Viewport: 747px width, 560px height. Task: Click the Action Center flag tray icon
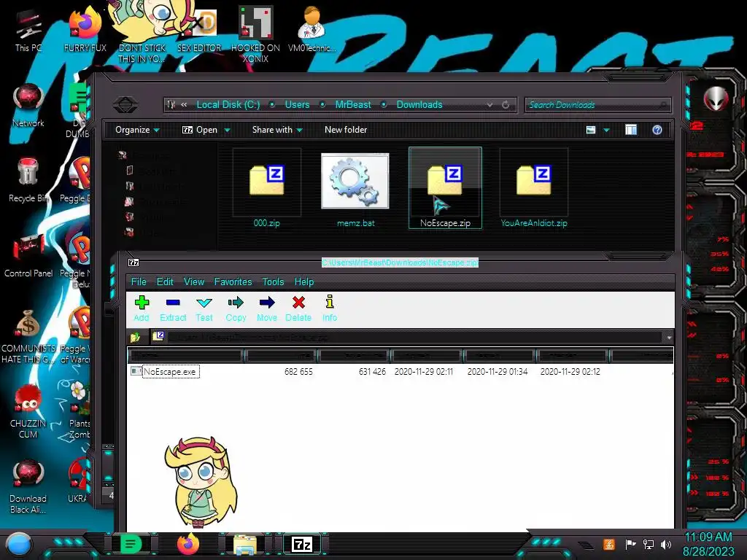(631, 544)
